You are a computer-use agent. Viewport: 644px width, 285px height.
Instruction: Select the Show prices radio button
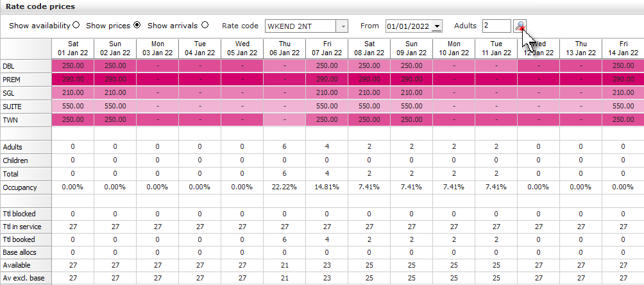[137, 25]
